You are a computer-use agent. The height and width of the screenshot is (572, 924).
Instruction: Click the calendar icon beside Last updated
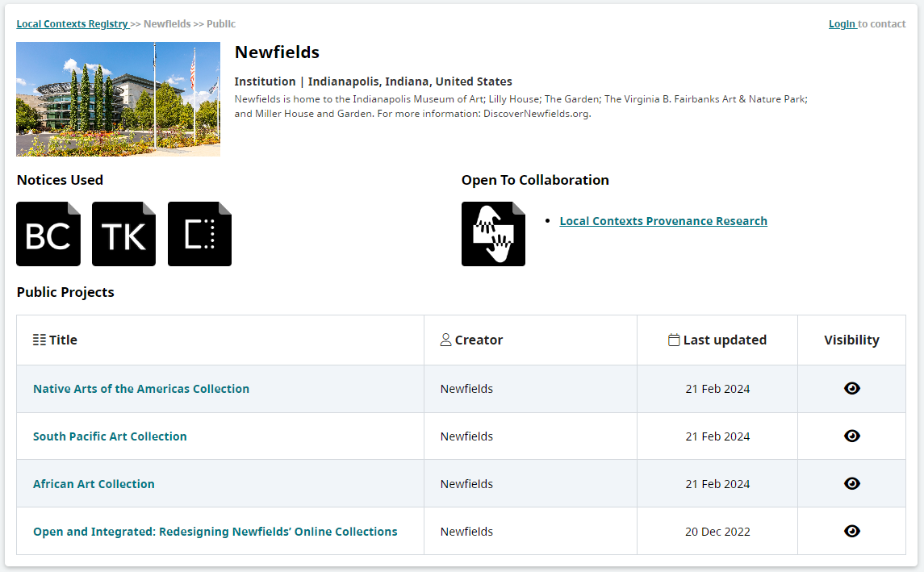click(674, 340)
